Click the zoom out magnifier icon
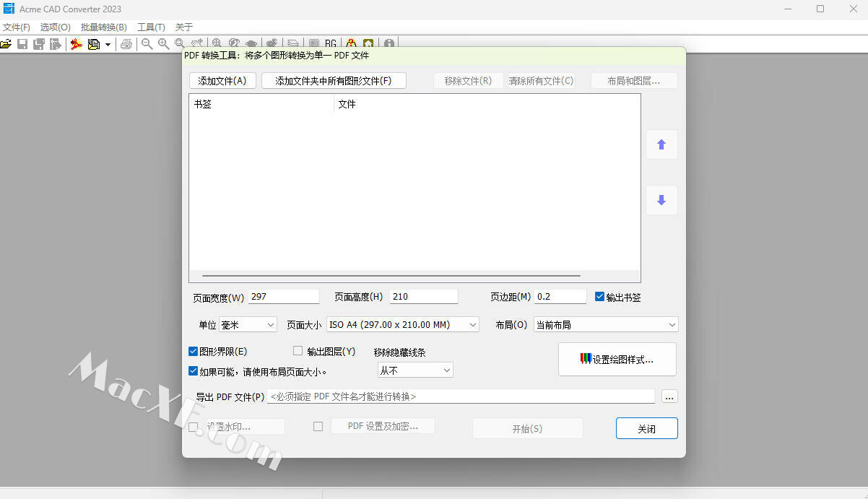The image size is (868, 499). (147, 44)
